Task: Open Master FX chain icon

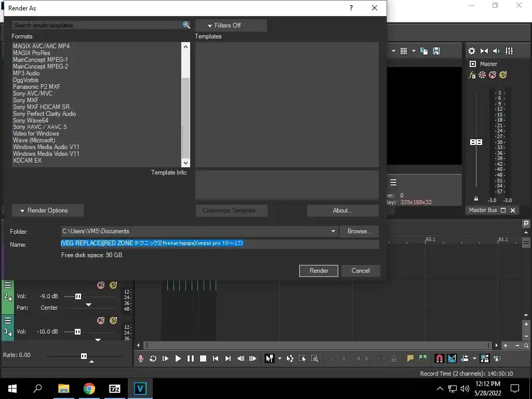Action: [x=472, y=75]
